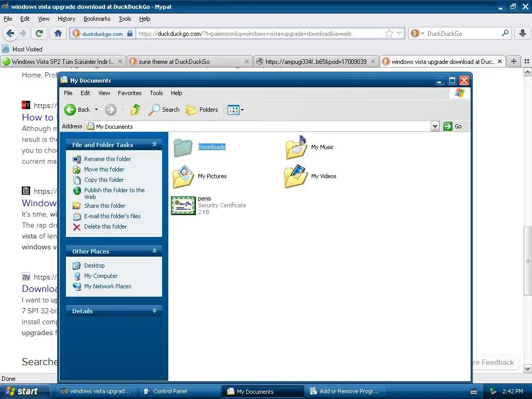Click the red X Delete this folder icon

[77, 227]
